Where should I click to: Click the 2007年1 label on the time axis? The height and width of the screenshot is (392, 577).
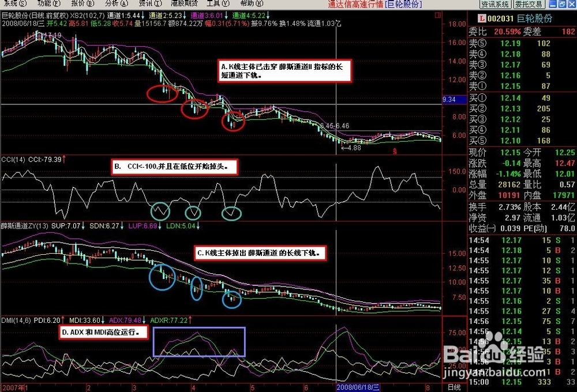(15, 387)
